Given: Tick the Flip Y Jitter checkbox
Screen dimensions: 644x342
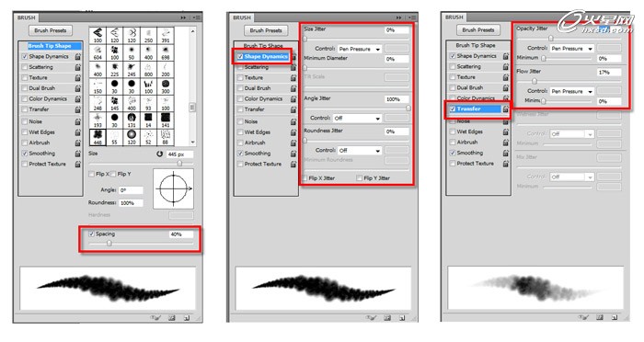Looking at the screenshot, I should point(360,178).
